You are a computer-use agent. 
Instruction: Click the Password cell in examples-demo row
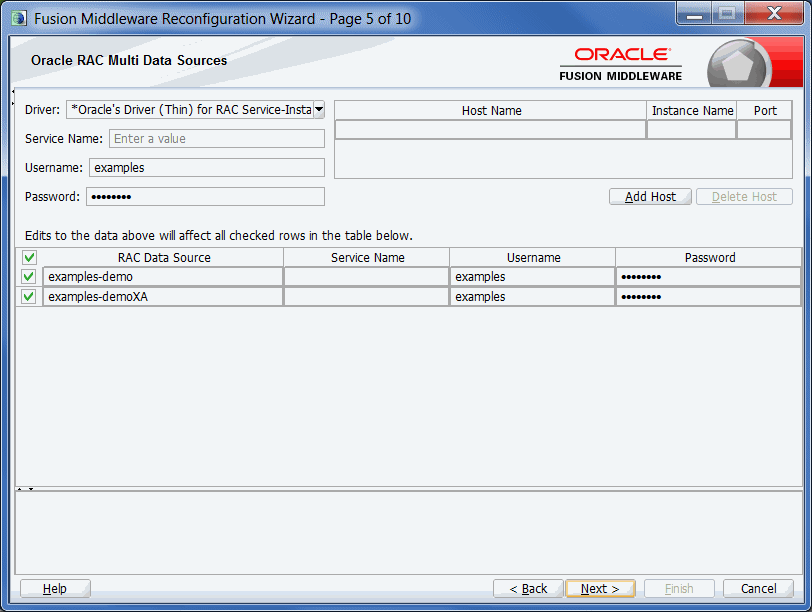(708, 276)
